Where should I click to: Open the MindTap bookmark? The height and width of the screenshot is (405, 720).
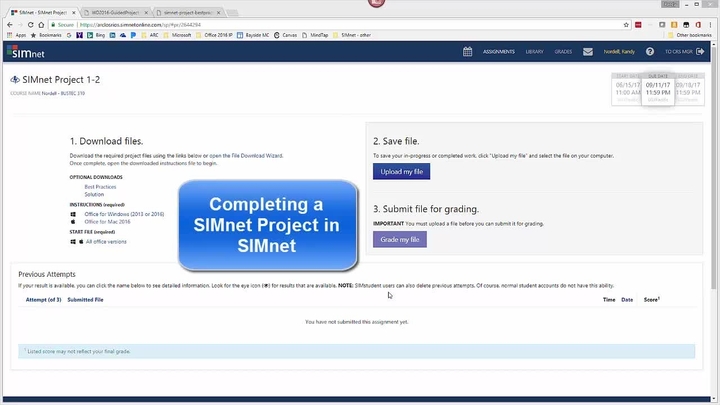[x=315, y=35]
